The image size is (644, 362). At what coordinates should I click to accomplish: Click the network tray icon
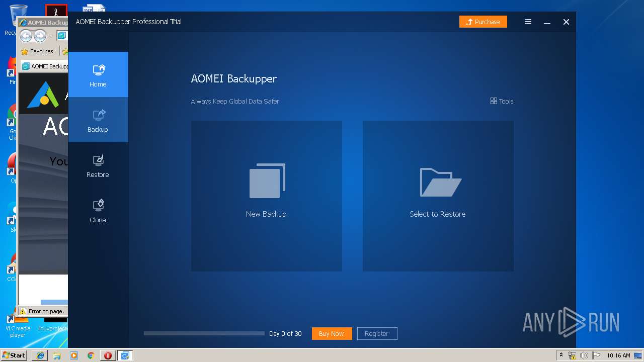[572, 355]
